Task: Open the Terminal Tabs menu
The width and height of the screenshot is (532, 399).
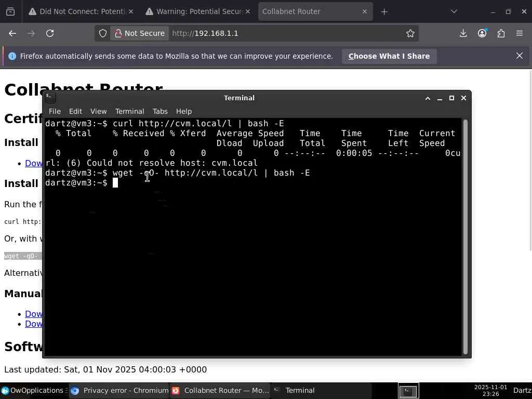Action: point(160,111)
